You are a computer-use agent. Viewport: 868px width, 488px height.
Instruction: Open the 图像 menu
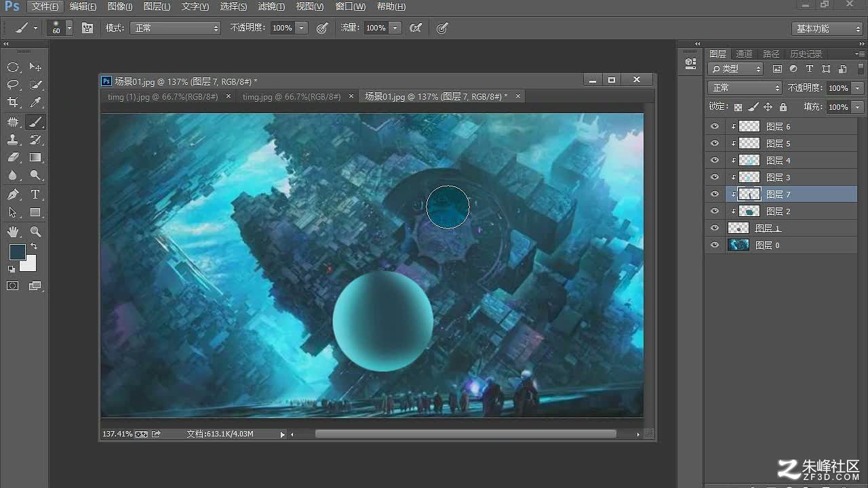pos(120,7)
